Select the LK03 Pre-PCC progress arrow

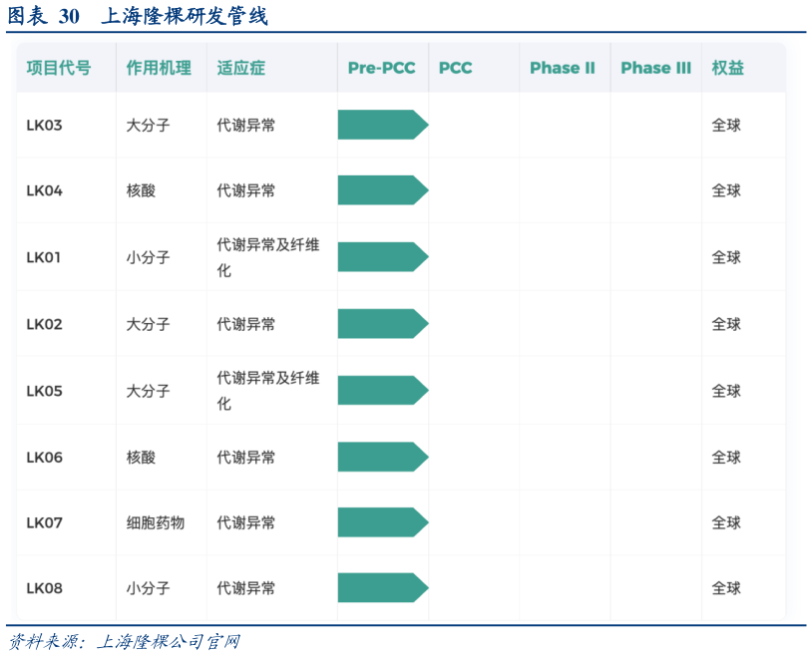coord(383,125)
